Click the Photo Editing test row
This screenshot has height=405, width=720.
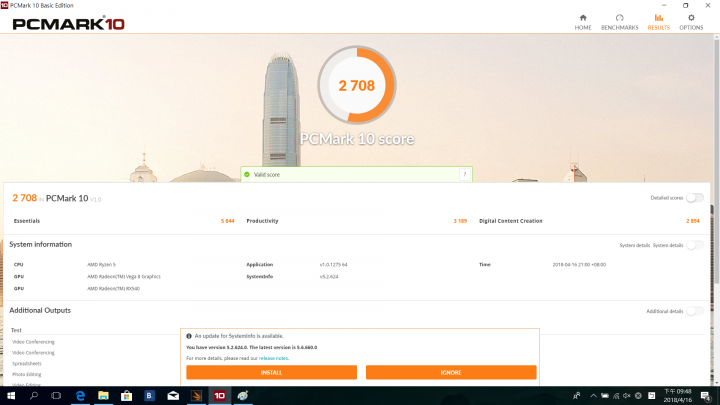27,374
